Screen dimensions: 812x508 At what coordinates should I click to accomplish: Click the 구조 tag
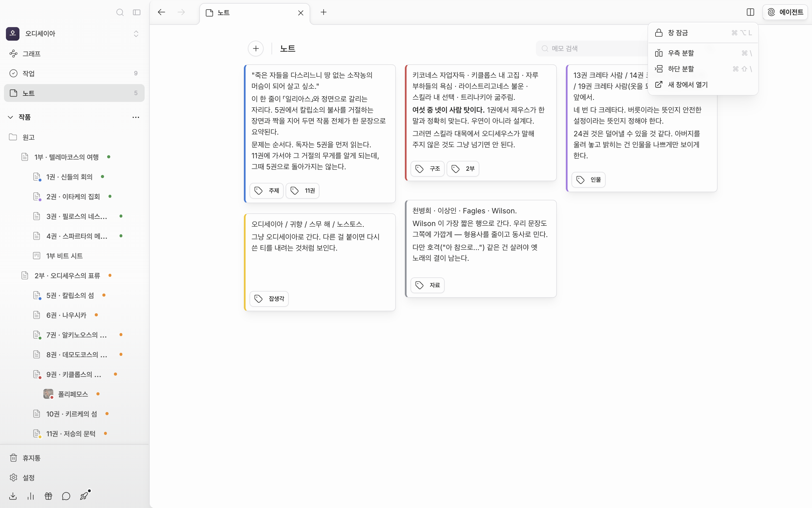[x=427, y=169]
